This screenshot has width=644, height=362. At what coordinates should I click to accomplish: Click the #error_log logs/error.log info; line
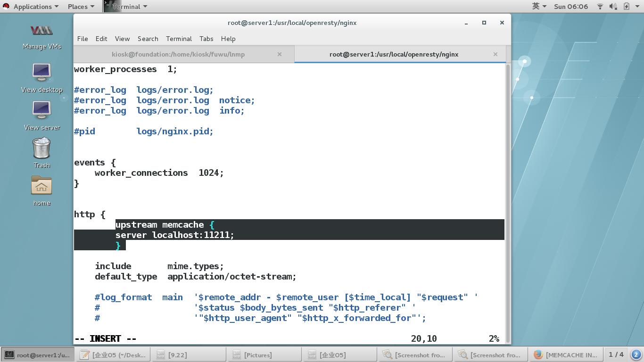159,111
